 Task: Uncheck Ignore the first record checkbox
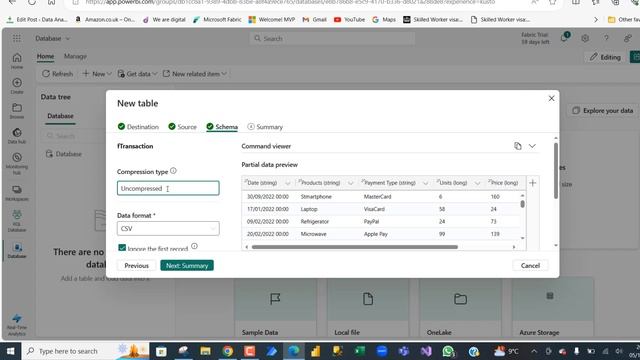pos(122,248)
